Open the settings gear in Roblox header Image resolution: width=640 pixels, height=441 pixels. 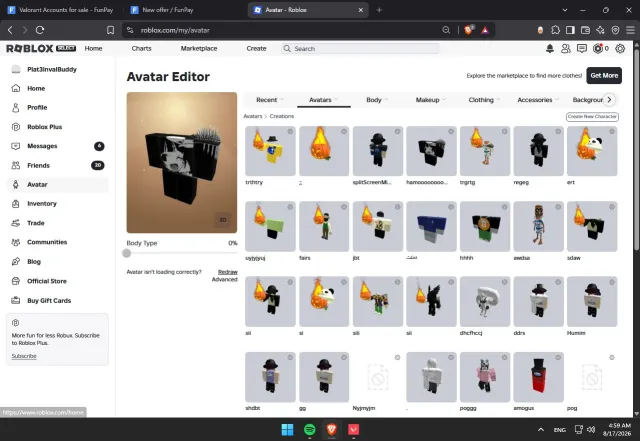pos(620,49)
